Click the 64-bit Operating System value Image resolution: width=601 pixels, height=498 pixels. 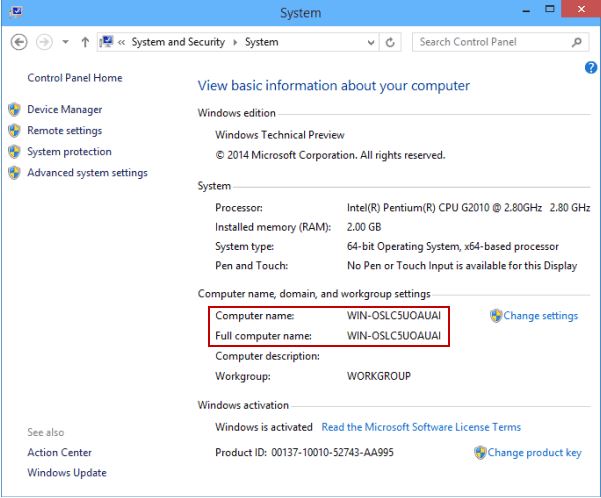[453, 247]
